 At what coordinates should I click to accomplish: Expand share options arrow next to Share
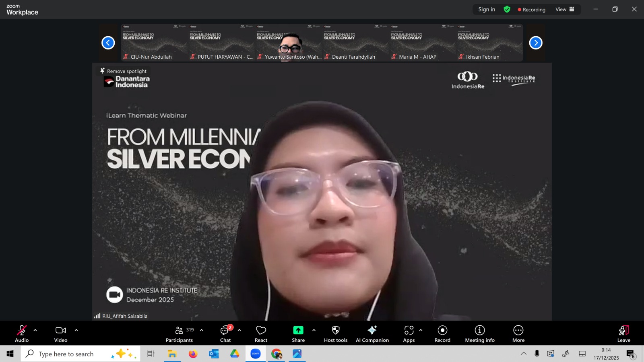pyautogui.click(x=314, y=330)
